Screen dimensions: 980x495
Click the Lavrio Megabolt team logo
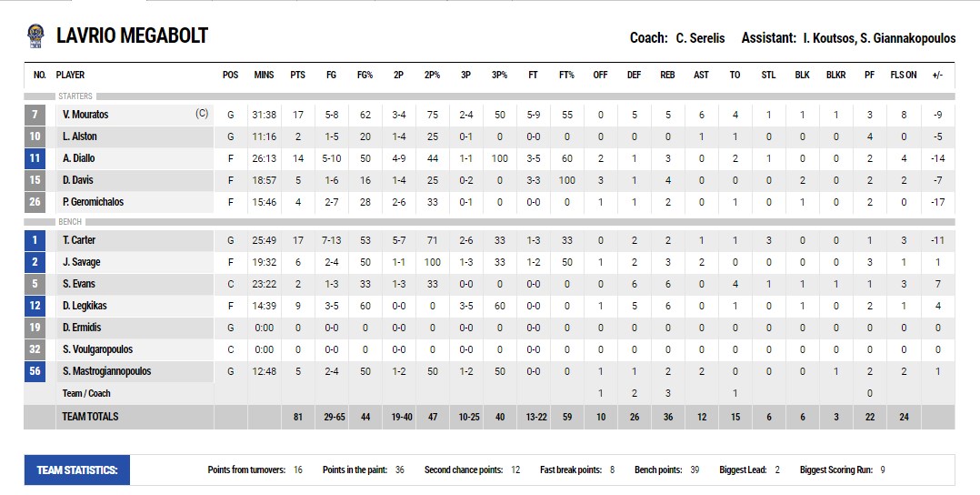[x=35, y=35]
